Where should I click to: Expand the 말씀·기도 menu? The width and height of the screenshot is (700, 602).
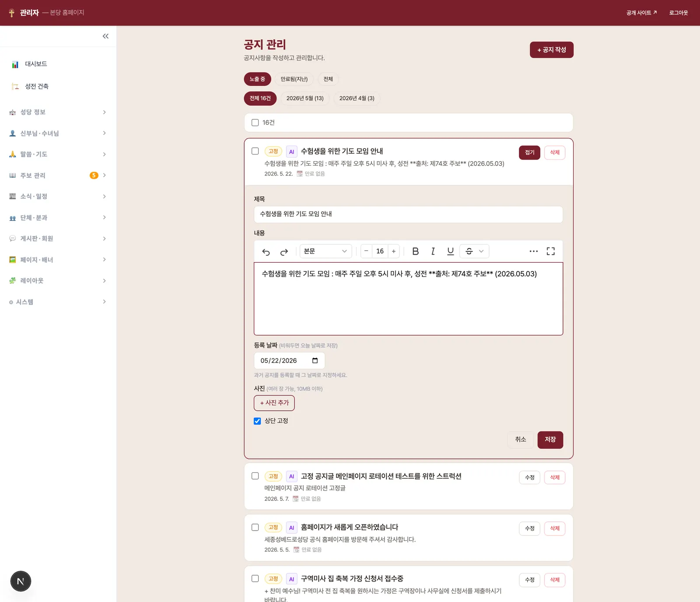coord(58,154)
